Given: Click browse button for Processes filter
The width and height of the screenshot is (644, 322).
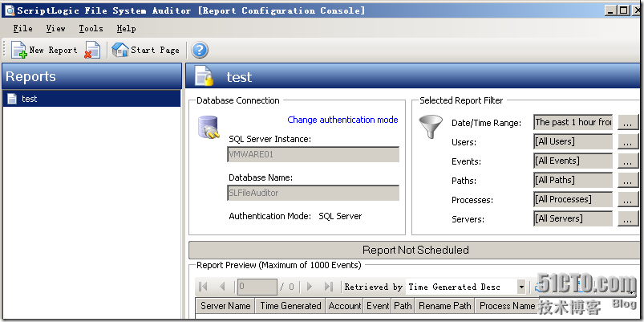Looking at the screenshot, I should click(x=626, y=200).
